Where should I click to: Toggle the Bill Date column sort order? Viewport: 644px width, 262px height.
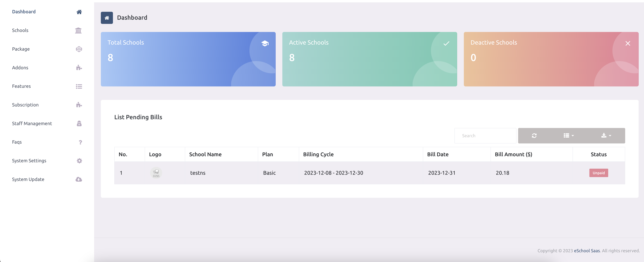437,154
